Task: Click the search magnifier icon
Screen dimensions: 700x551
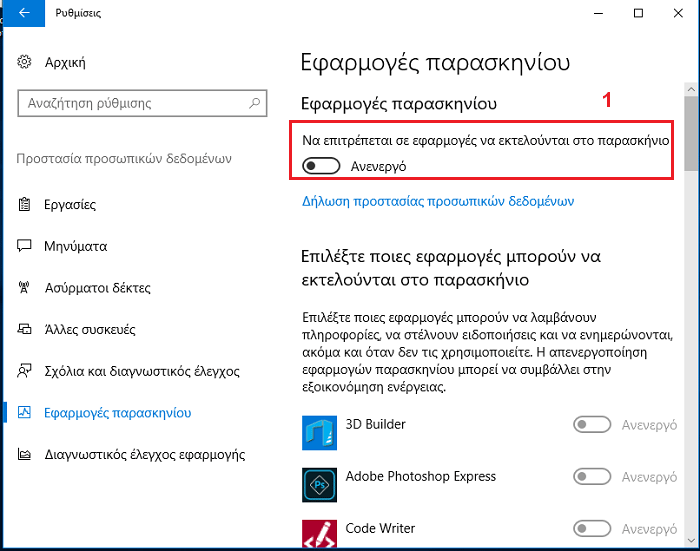Action: click(254, 103)
